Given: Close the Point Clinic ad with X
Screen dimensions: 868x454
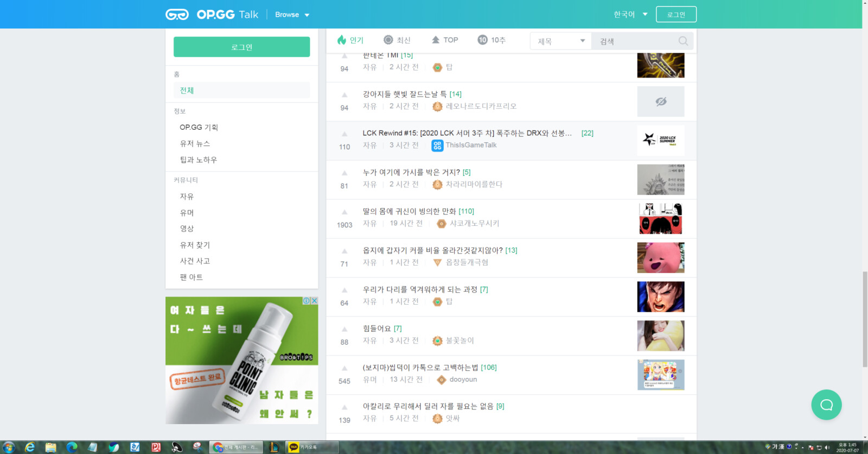Looking at the screenshot, I should [x=314, y=301].
